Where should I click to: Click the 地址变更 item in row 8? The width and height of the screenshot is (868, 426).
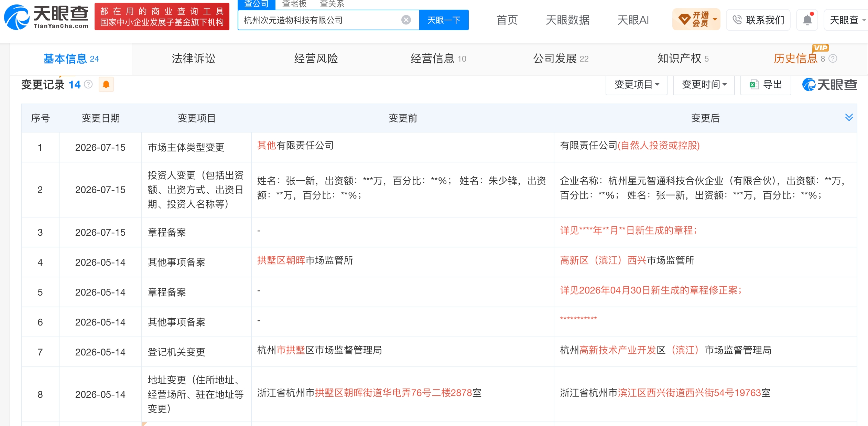[196, 394]
